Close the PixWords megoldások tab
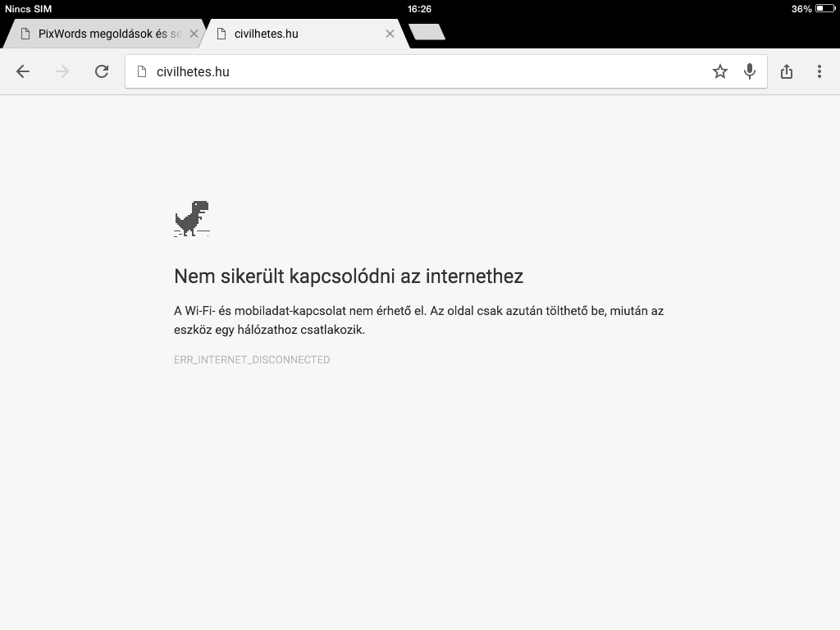 pos(194,34)
